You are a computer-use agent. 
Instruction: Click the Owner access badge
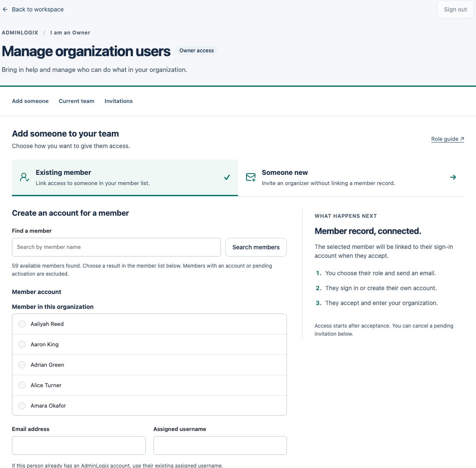(x=196, y=51)
